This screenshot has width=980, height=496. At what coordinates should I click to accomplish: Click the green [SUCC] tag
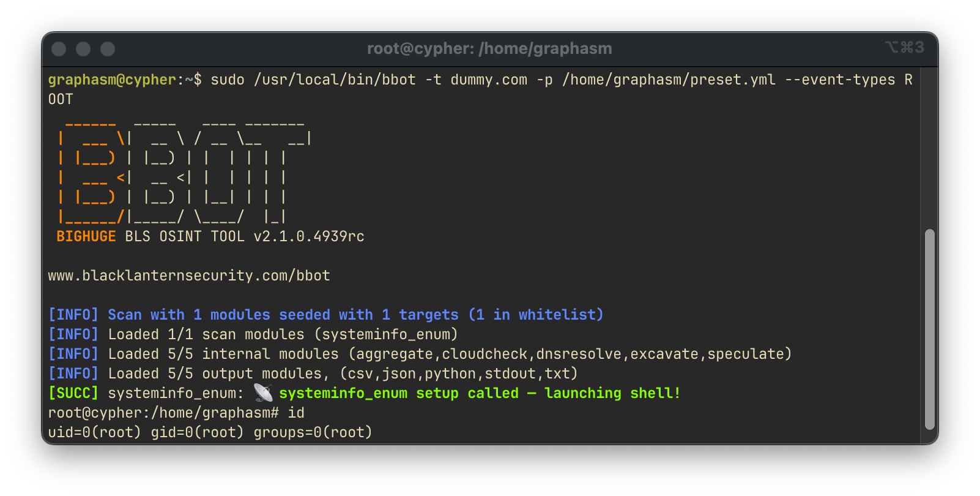pos(73,393)
